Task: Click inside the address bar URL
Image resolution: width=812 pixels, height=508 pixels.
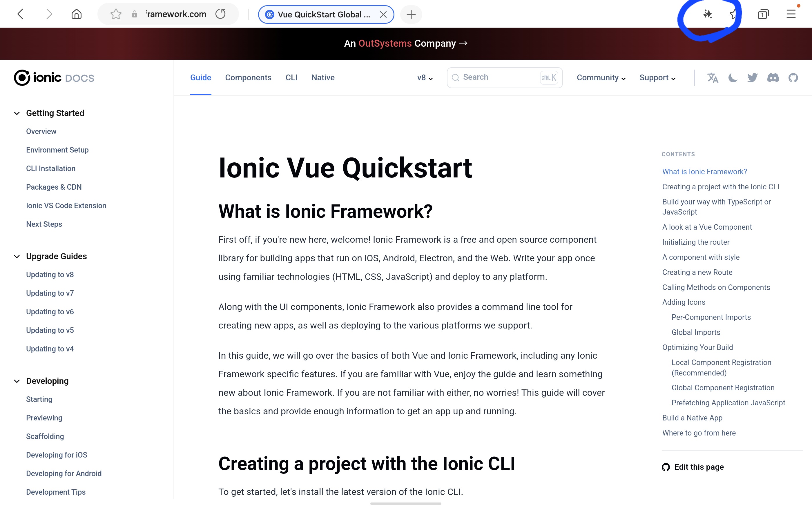Action: [176, 14]
